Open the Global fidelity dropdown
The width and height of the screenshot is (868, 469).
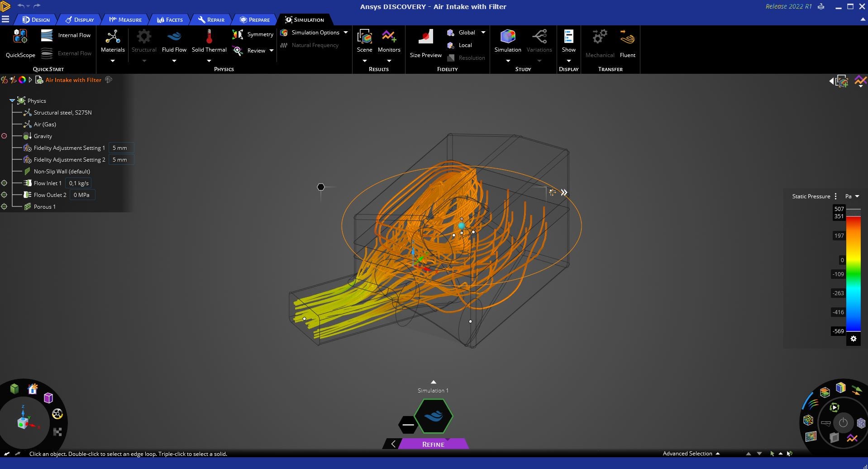483,33
